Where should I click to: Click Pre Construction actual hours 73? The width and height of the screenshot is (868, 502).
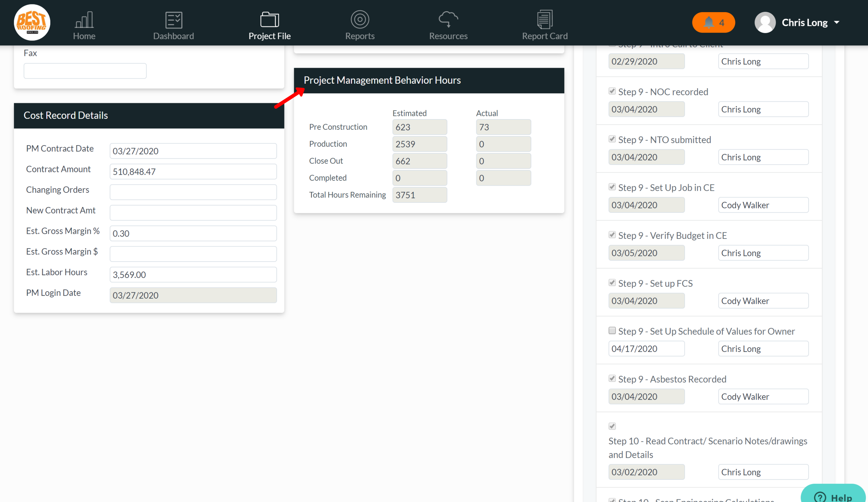pyautogui.click(x=503, y=127)
